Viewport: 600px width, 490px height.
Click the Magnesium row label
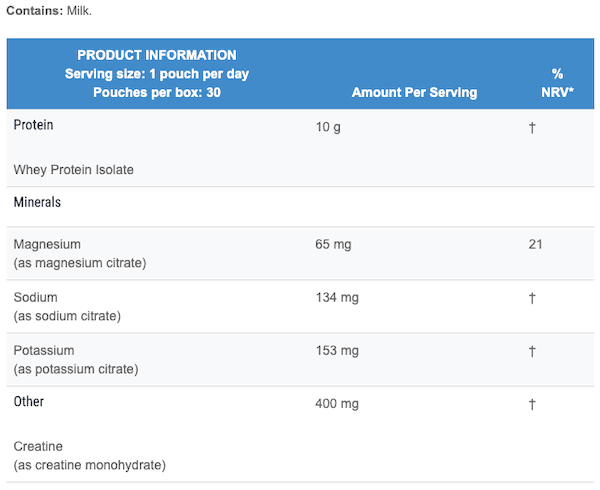(47, 244)
